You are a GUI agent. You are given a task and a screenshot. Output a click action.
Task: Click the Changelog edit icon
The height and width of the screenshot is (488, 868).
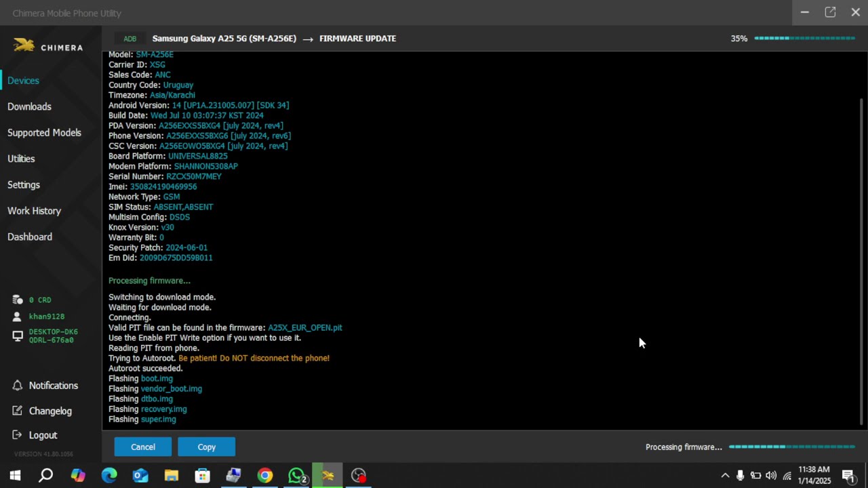tap(18, 411)
